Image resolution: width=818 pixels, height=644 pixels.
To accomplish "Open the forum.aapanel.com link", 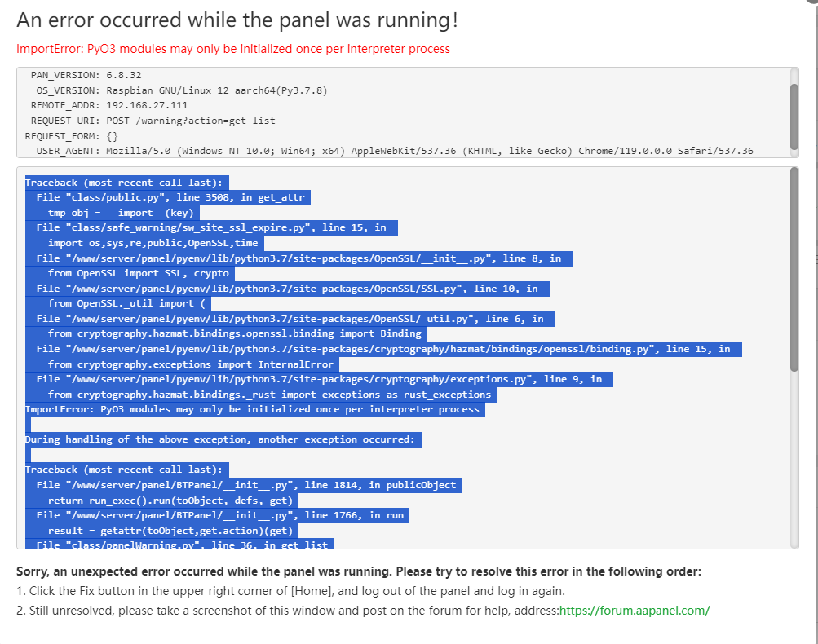I will (x=634, y=610).
